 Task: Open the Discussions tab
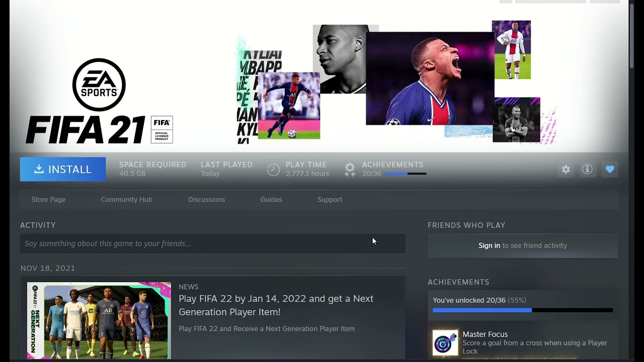(206, 200)
